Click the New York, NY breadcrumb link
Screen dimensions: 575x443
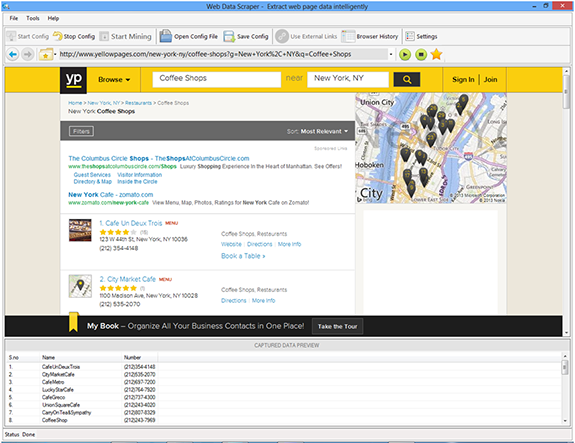[104, 103]
